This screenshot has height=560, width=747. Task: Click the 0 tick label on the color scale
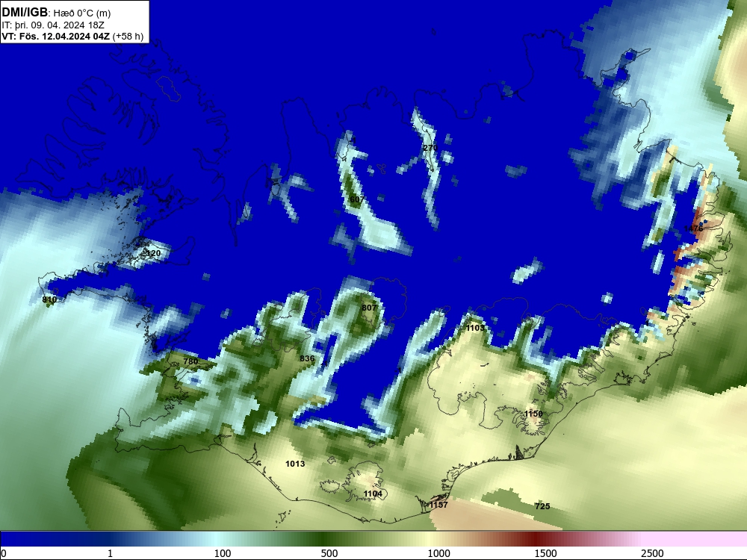point(4,553)
